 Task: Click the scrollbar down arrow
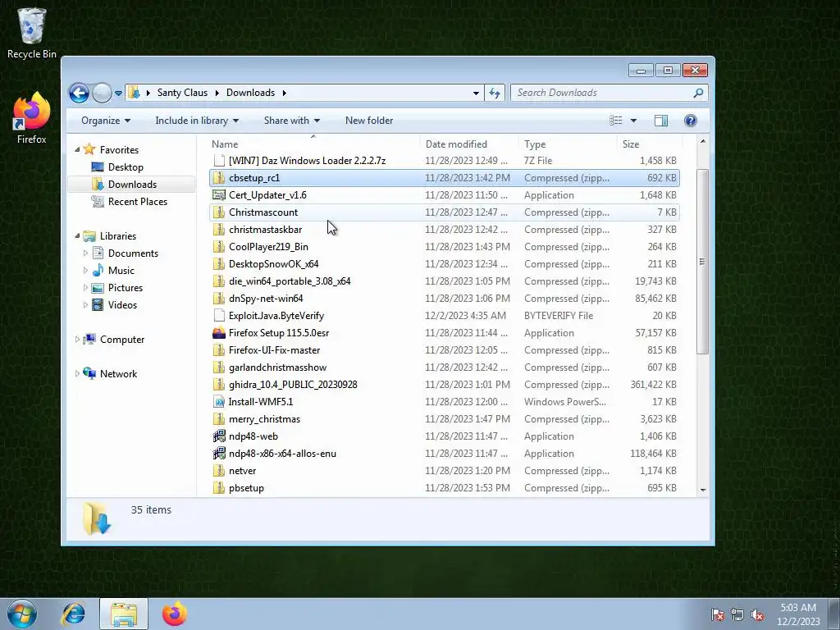click(x=703, y=490)
